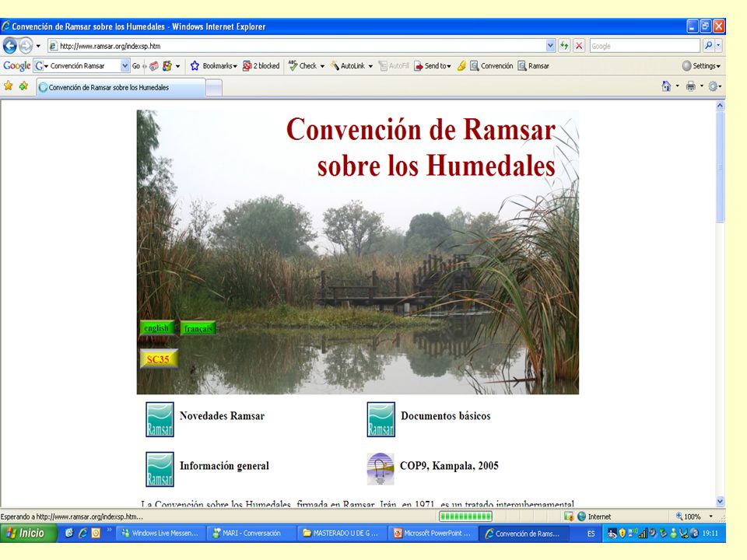Click the Ramsar logo beside Documentos básicos
This screenshot has height=560, width=747.
click(x=381, y=419)
